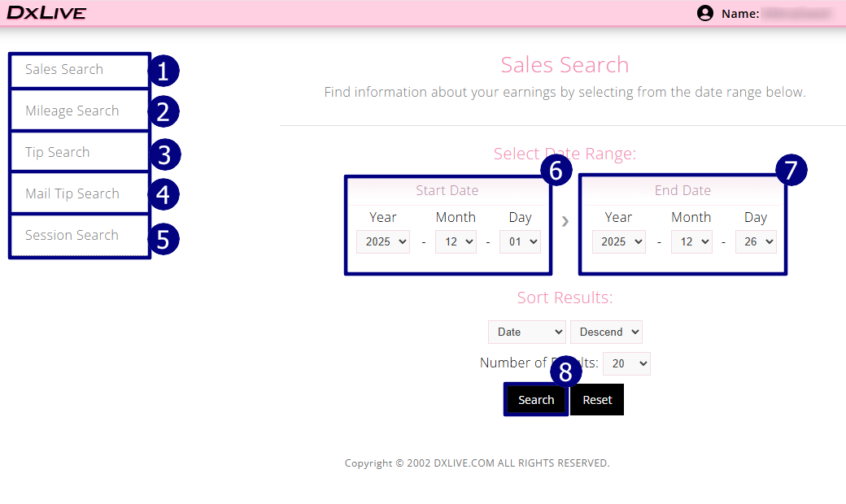Open the Start Date month dropdown

(x=456, y=242)
